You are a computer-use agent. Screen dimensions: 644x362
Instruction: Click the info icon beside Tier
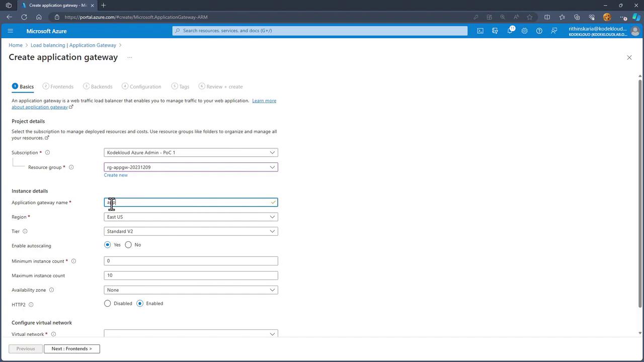(x=25, y=231)
